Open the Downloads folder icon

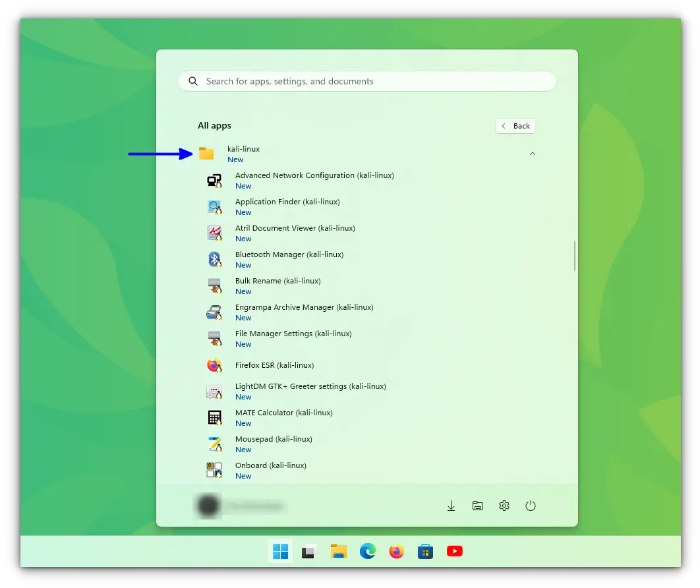click(x=452, y=506)
